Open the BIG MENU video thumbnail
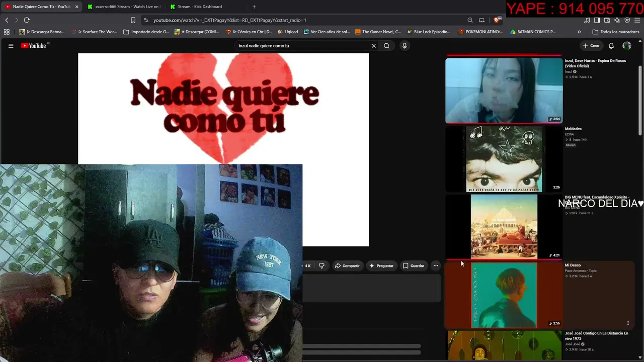This screenshot has width=644, height=362. click(504, 227)
